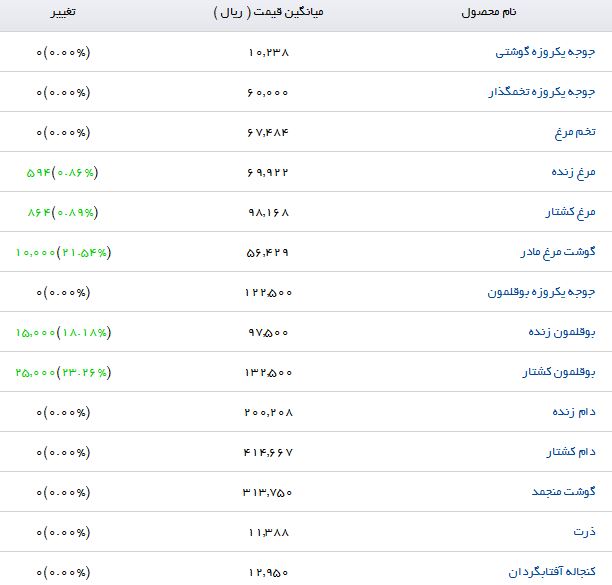Screen dimensions: 612x585
Task: Select the price ۱۳۲,۵۰۰ cell
Action: (269, 373)
